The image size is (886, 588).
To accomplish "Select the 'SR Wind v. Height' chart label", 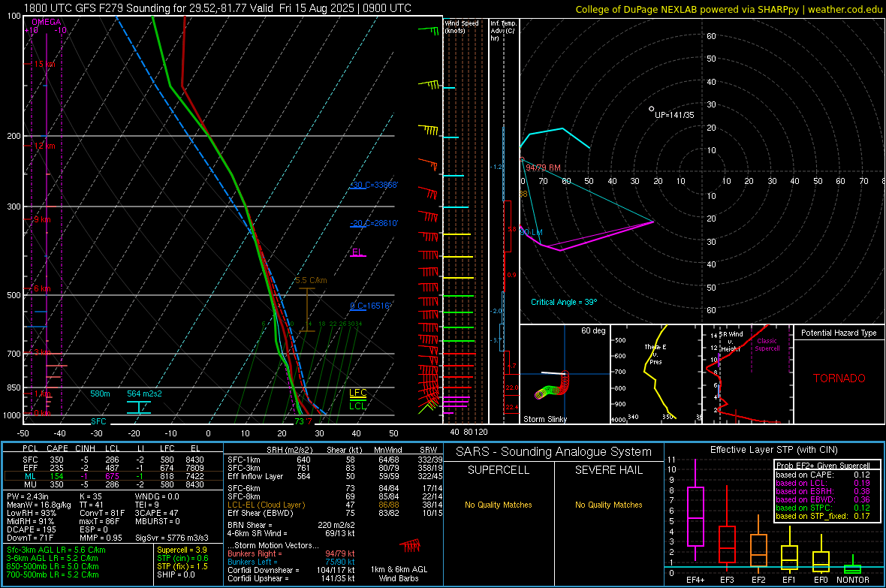I will point(730,342).
